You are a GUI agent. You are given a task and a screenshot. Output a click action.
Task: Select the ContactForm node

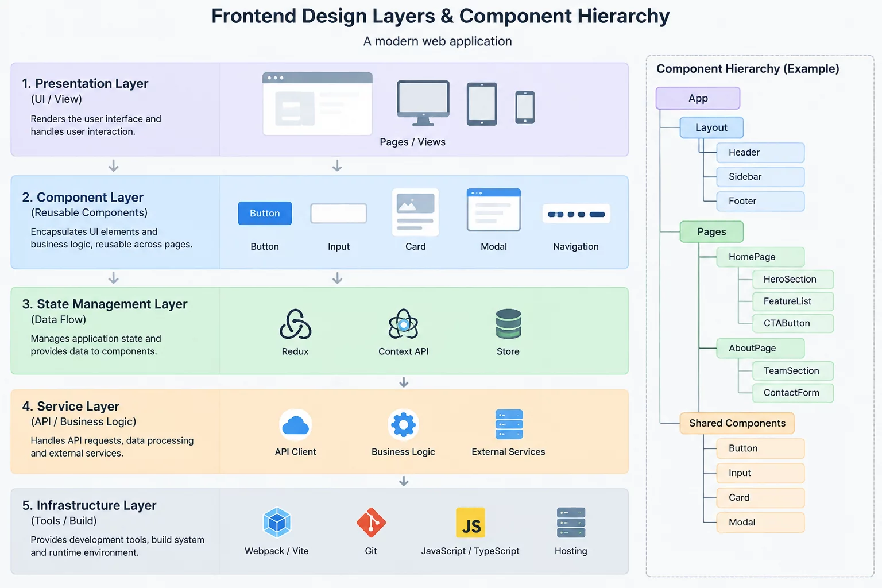click(793, 393)
